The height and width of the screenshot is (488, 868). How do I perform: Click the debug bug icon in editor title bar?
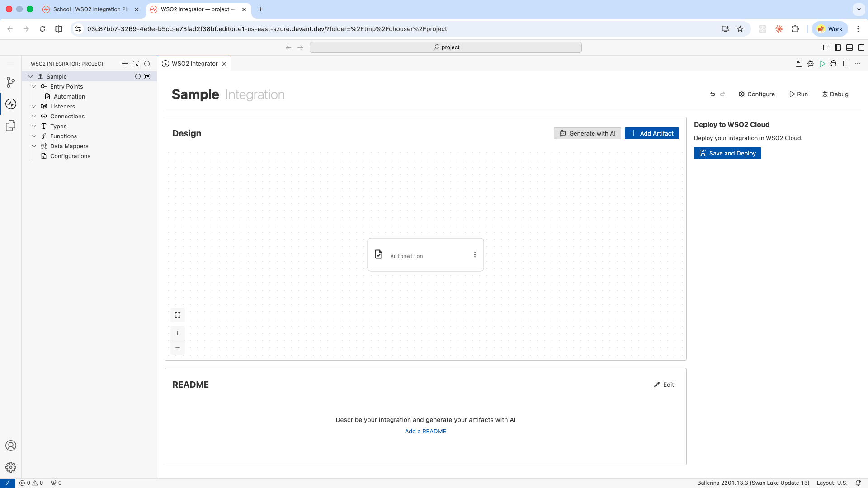(x=834, y=64)
